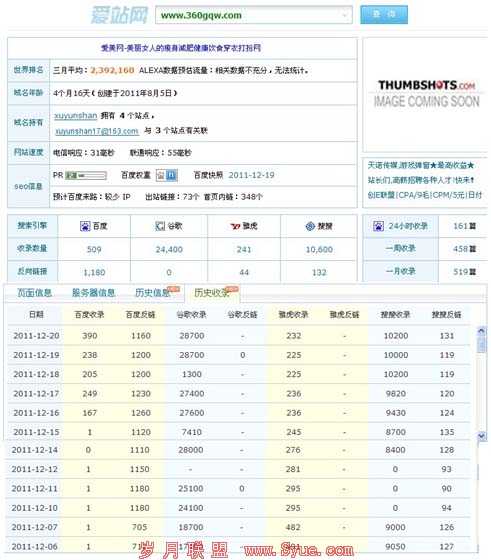Select the row dated 2011-12-10

[239, 508]
